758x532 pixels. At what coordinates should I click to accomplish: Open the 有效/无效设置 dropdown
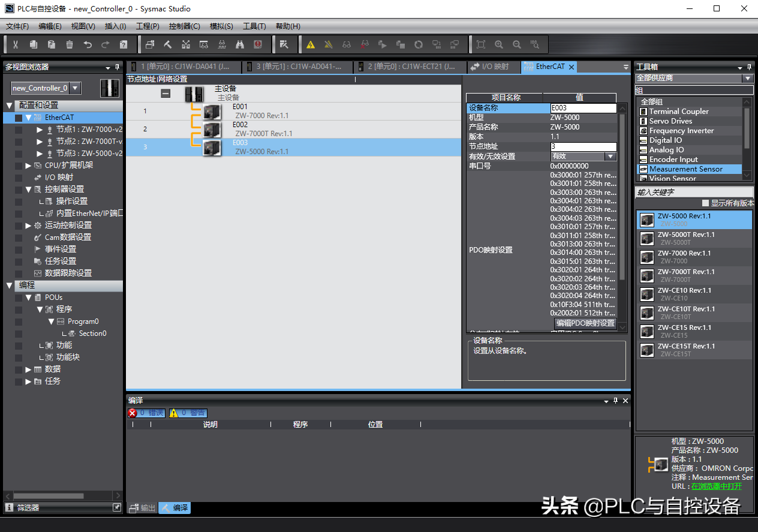pyautogui.click(x=610, y=157)
